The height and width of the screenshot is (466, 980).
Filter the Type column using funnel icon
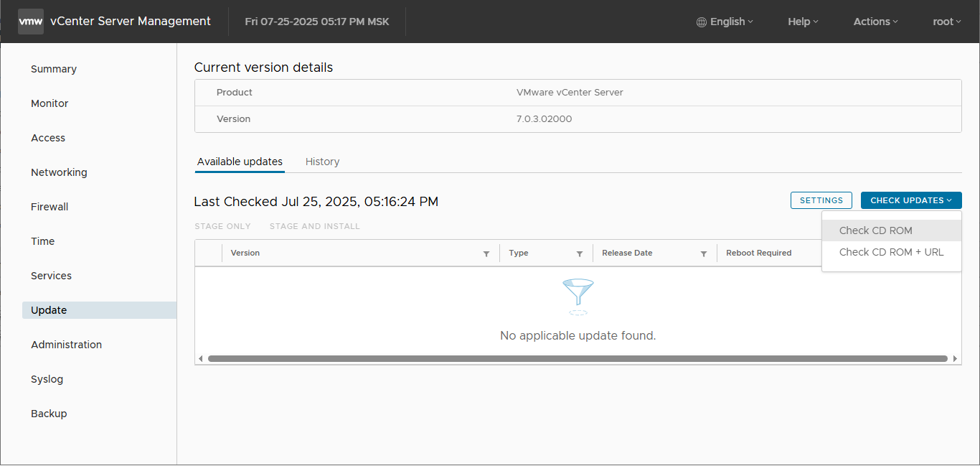tap(580, 253)
